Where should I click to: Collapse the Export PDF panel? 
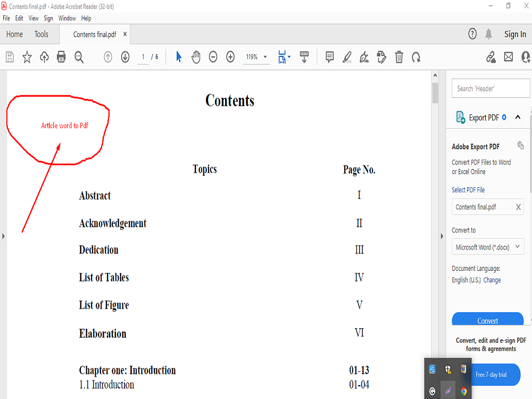(x=518, y=117)
